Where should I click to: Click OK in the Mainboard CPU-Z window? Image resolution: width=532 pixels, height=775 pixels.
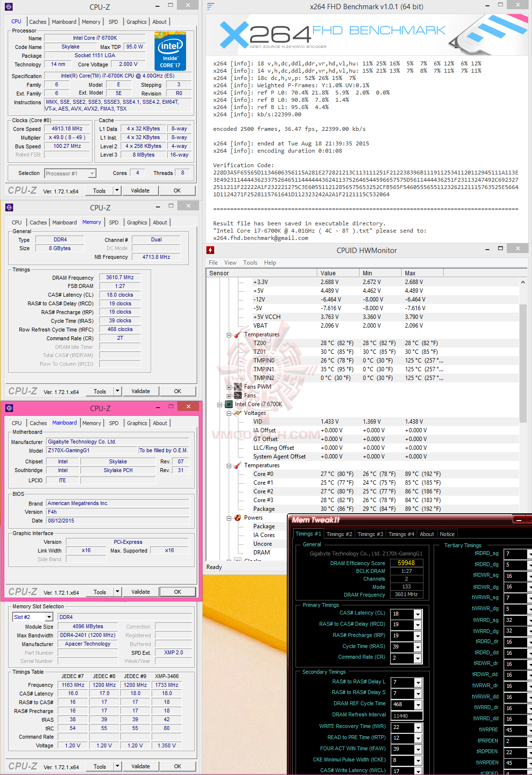[178, 592]
